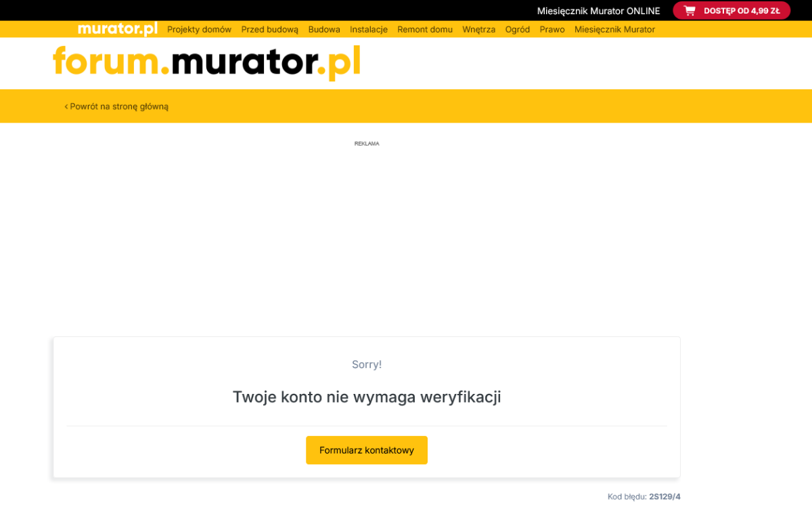The height and width of the screenshot is (511, 812).
Task: Click Twoje konto nie wymaga weryfikacji message
Action: (367, 397)
